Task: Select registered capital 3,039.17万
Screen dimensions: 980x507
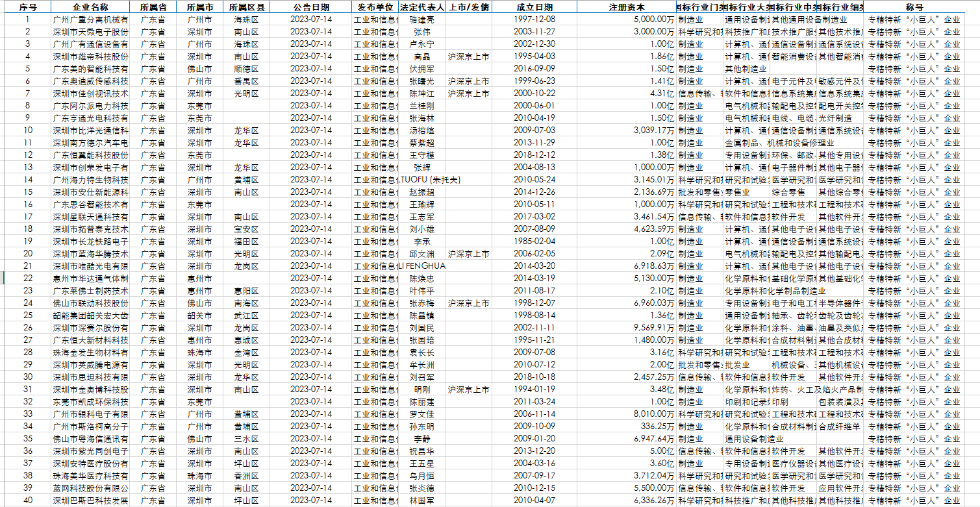Action: (x=627, y=130)
